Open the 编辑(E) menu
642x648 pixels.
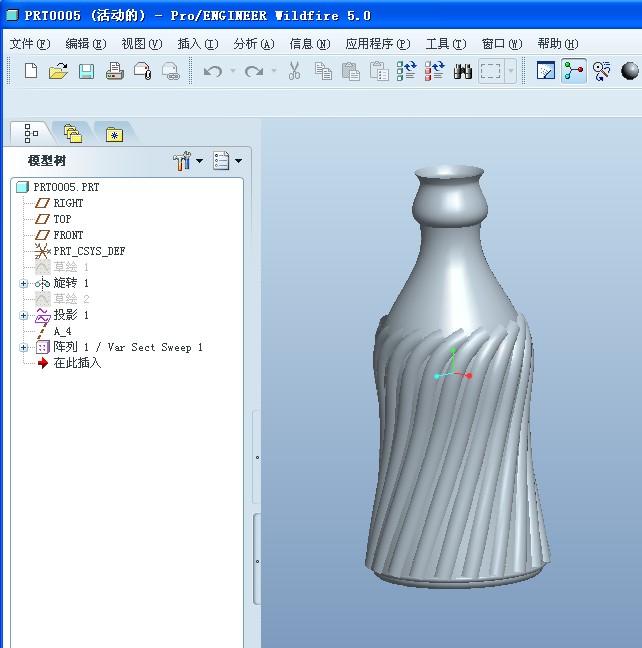point(86,44)
